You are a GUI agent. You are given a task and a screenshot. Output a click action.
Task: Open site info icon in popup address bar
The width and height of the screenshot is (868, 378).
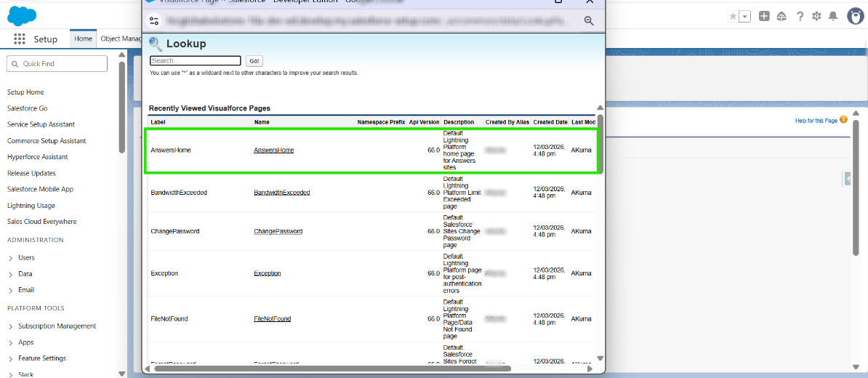click(154, 21)
